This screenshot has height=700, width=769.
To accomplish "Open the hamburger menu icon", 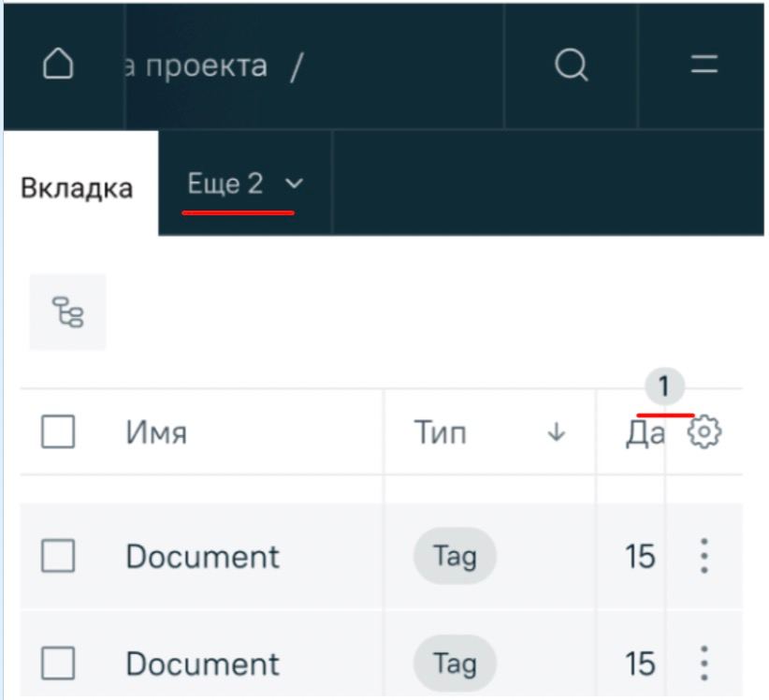I will tap(704, 66).
